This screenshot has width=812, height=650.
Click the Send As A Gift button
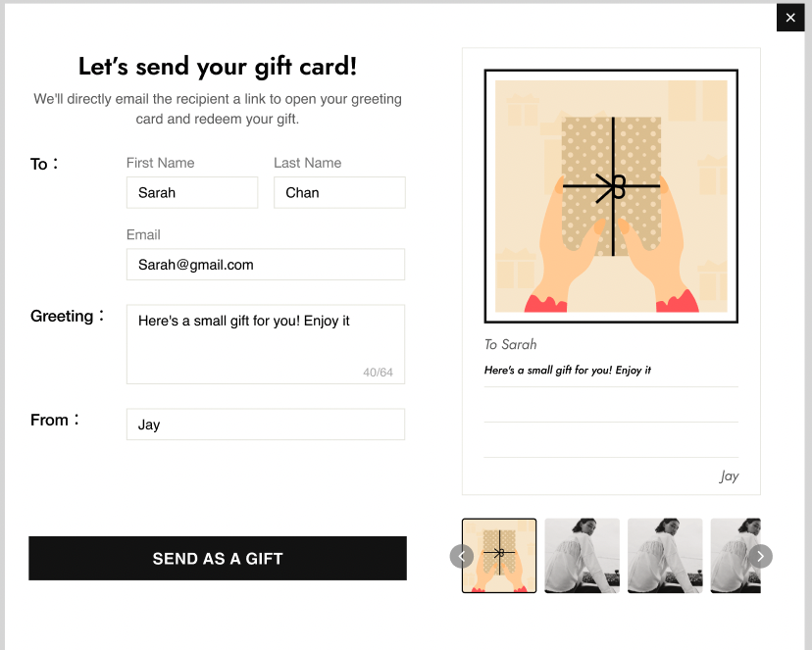point(218,559)
